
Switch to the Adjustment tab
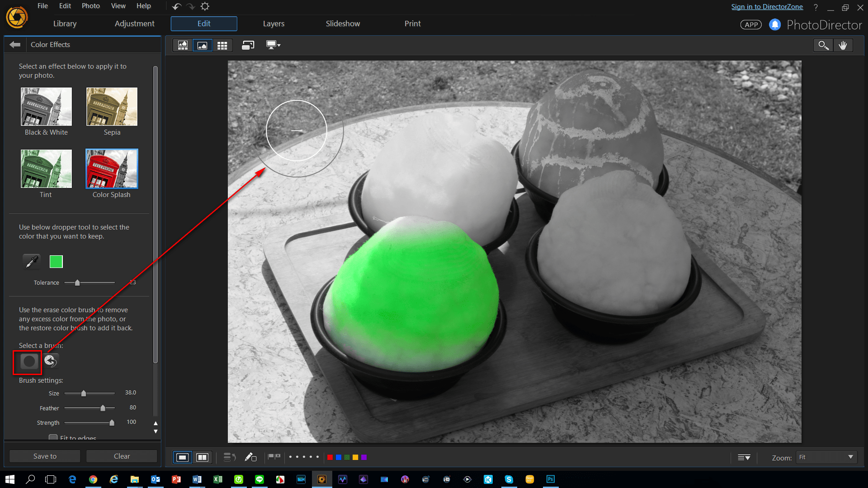point(134,23)
